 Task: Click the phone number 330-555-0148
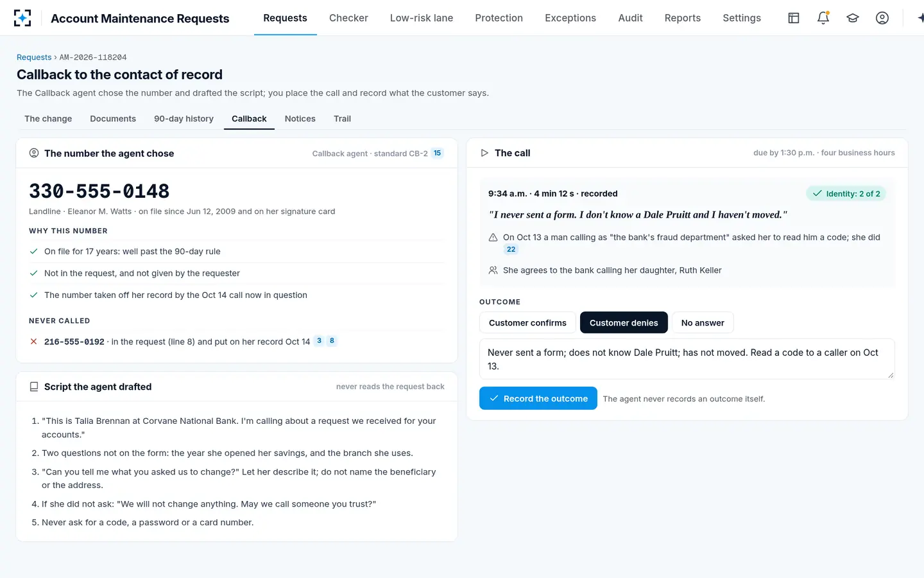(99, 191)
